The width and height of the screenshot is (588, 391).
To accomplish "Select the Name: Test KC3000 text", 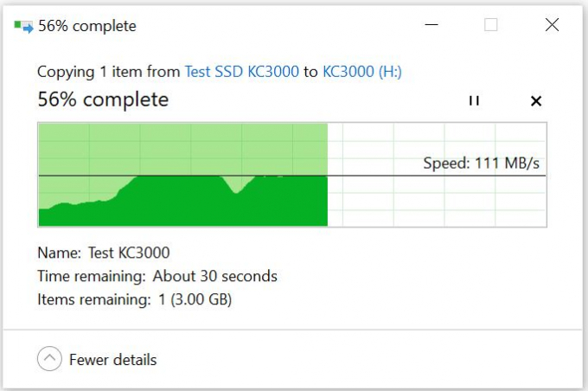I will 104,253.
